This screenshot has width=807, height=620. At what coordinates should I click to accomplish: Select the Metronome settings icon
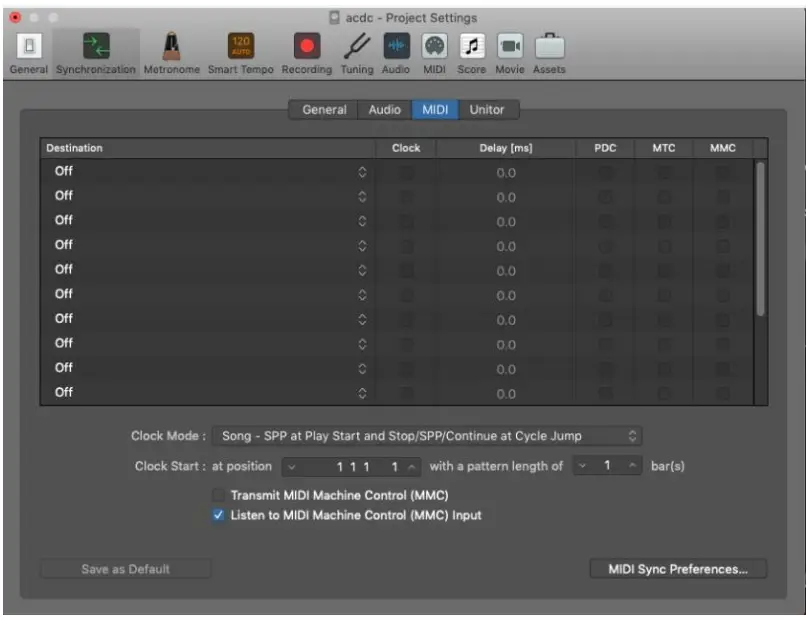(171, 46)
